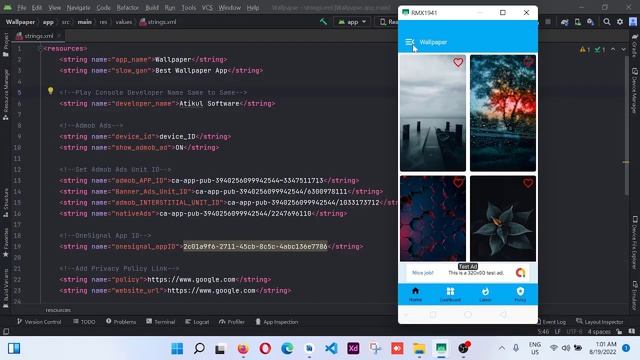The height and width of the screenshot is (360, 640).
Task: Open the Build menu
Action: (152, 7)
